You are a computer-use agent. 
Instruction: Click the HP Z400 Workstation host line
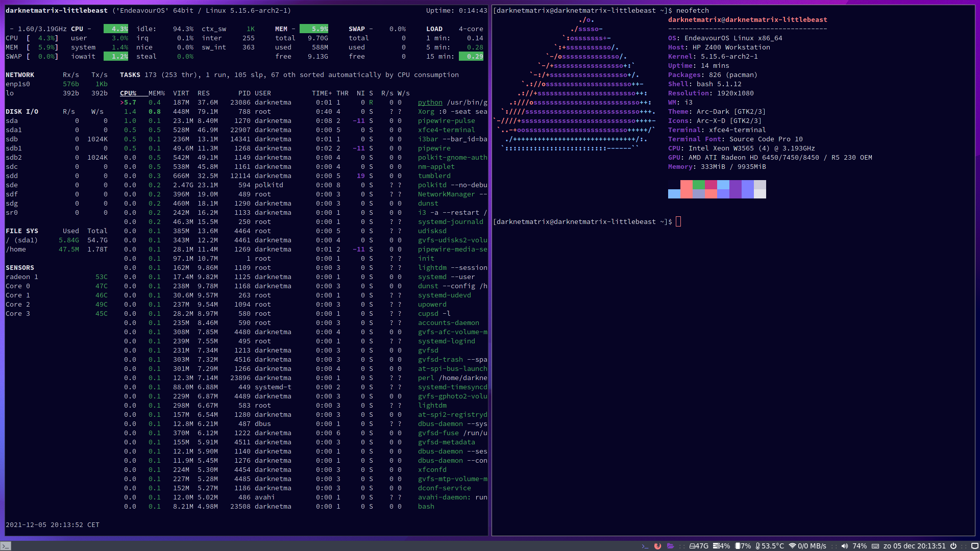click(719, 47)
